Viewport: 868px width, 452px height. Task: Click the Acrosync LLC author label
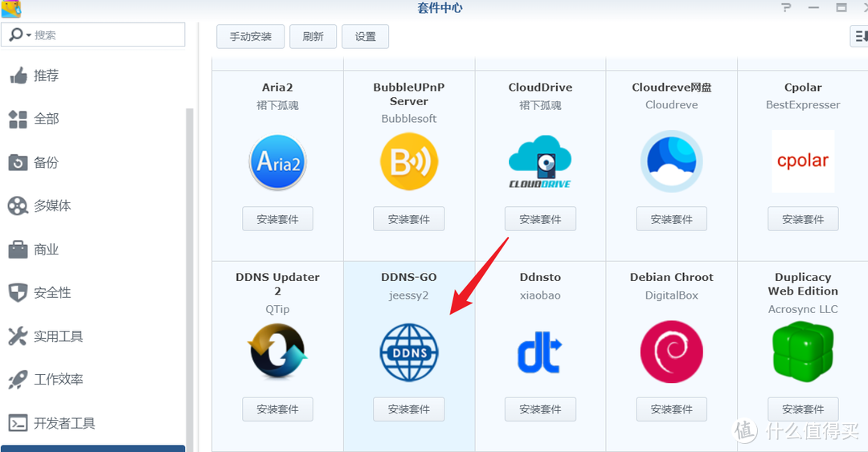pos(803,309)
